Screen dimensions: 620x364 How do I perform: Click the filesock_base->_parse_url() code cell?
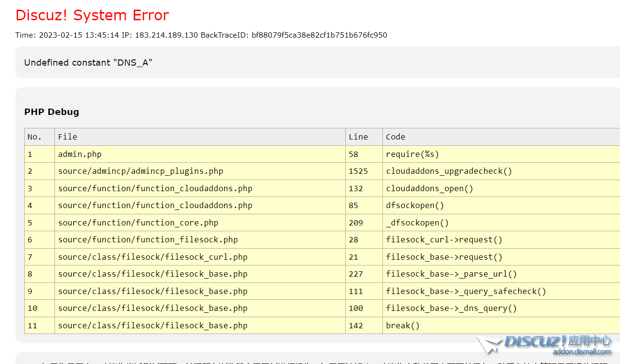[451, 274]
